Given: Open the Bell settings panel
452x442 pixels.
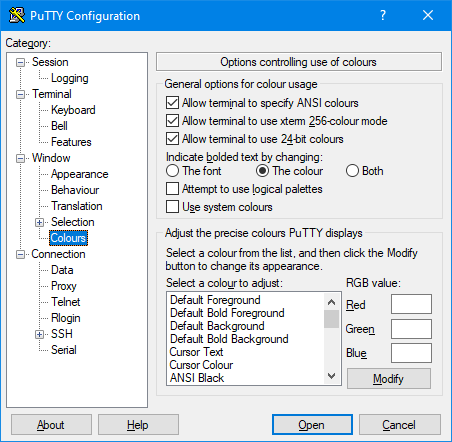Looking at the screenshot, I should tap(59, 126).
